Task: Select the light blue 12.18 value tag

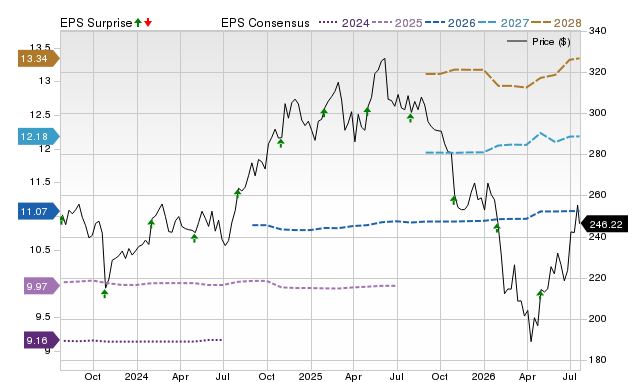Action: (38, 136)
